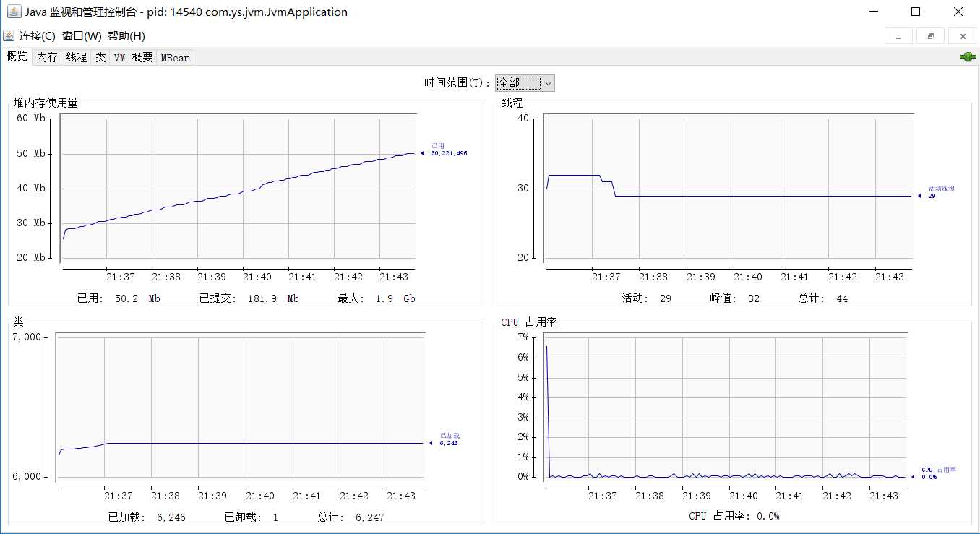Open the 连接(C) menu
Image resolution: width=980 pixels, height=534 pixels.
[x=38, y=35]
